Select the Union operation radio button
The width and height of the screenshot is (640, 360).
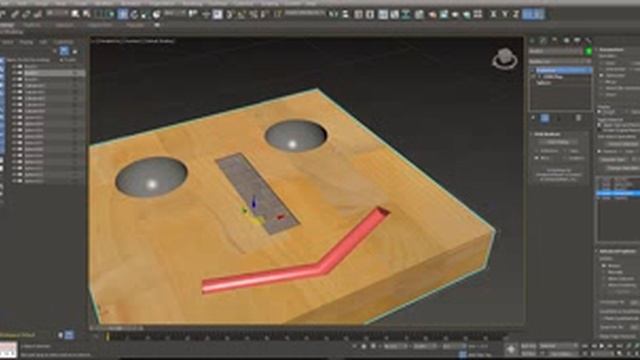click(602, 63)
